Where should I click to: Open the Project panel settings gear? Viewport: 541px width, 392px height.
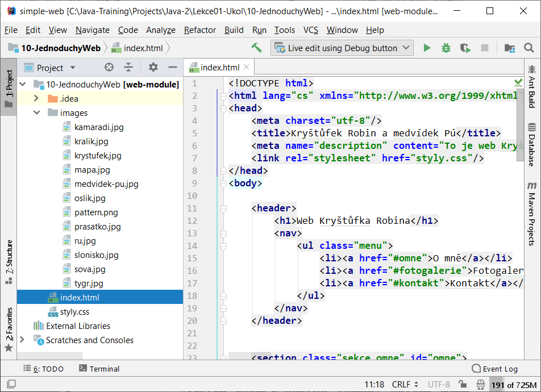click(152, 67)
